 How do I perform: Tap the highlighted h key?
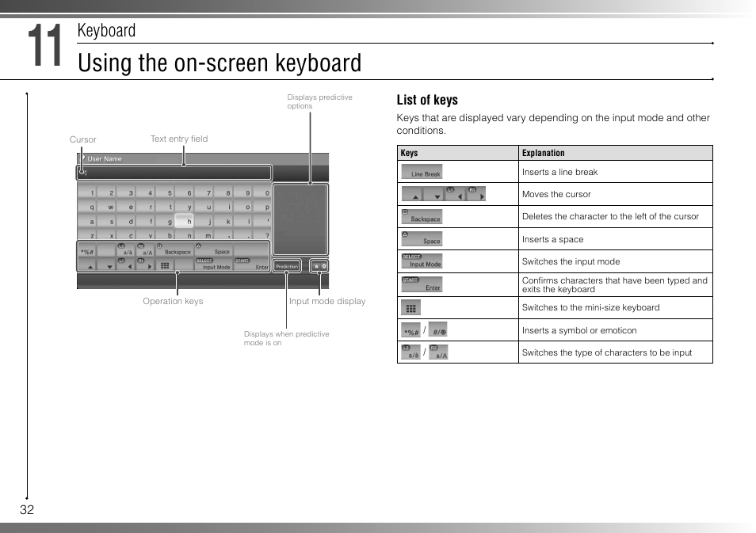(x=184, y=221)
